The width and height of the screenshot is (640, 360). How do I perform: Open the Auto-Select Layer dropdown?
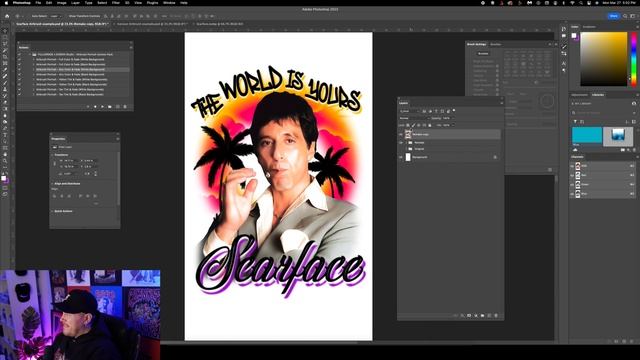click(x=55, y=16)
